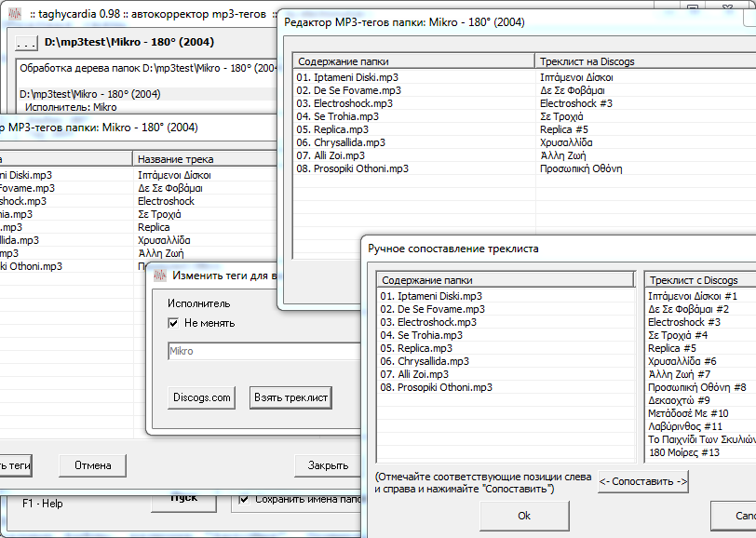The height and width of the screenshot is (538, 756).
Task: Select '07. Alli Zoi.mp3' in manual matching dialog
Action: click(414, 374)
